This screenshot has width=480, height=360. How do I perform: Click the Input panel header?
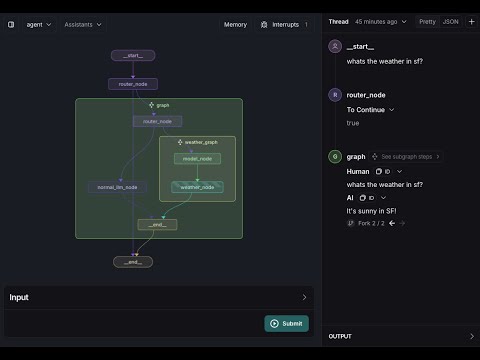tap(159, 297)
